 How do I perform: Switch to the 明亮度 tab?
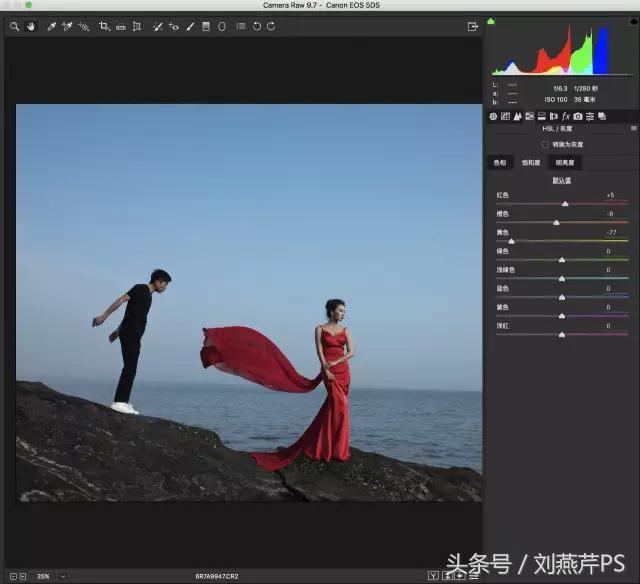[565, 162]
